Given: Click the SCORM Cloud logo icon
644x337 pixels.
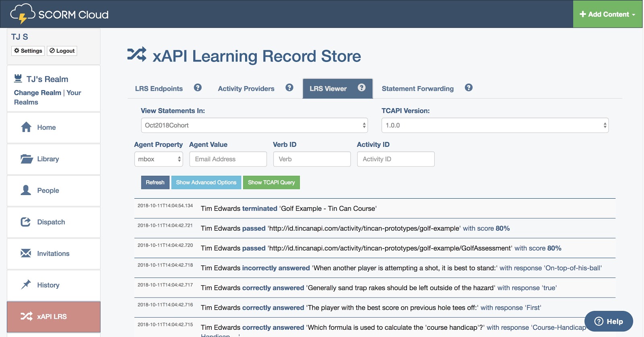Looking at the screenshot, I should point(23,14).
